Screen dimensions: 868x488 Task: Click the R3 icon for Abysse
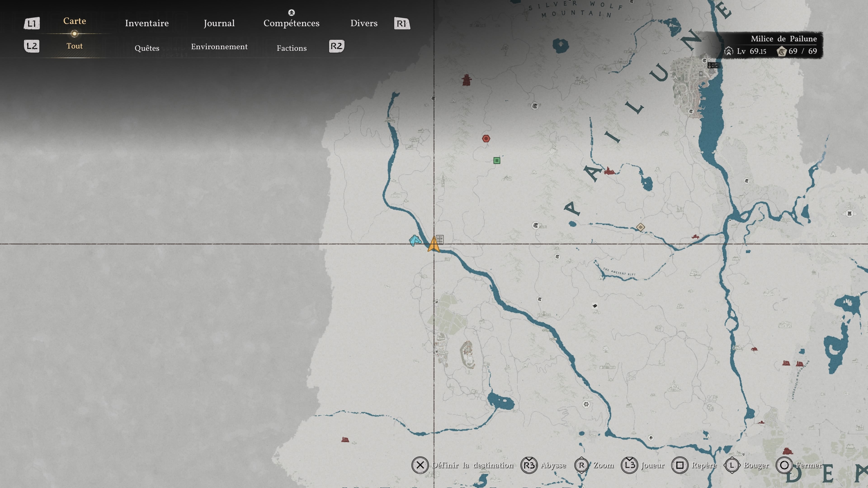coord(529,465)
